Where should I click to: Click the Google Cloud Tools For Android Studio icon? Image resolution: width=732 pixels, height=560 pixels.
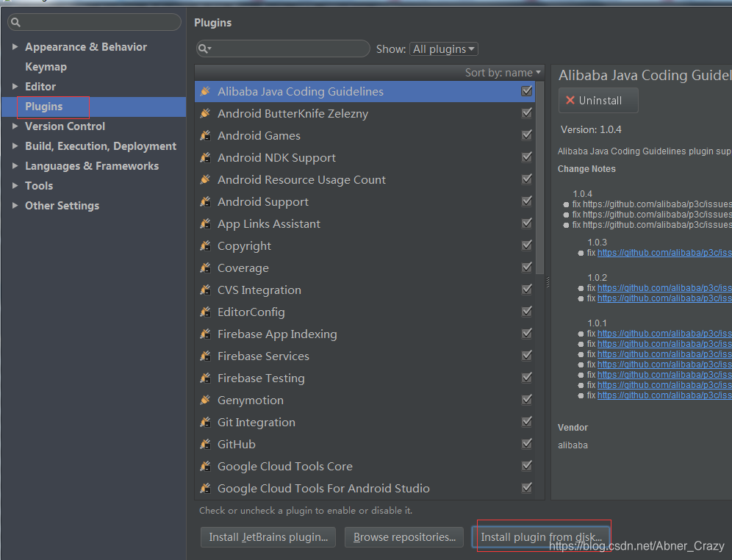coord(205,488)
